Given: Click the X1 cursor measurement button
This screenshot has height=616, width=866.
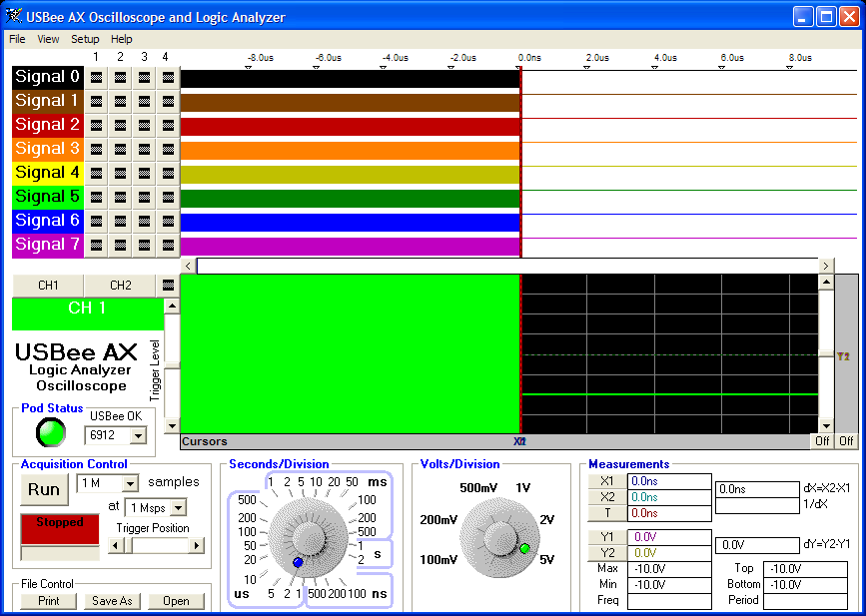Looking at the screenshot, I should tap(607, 481).
